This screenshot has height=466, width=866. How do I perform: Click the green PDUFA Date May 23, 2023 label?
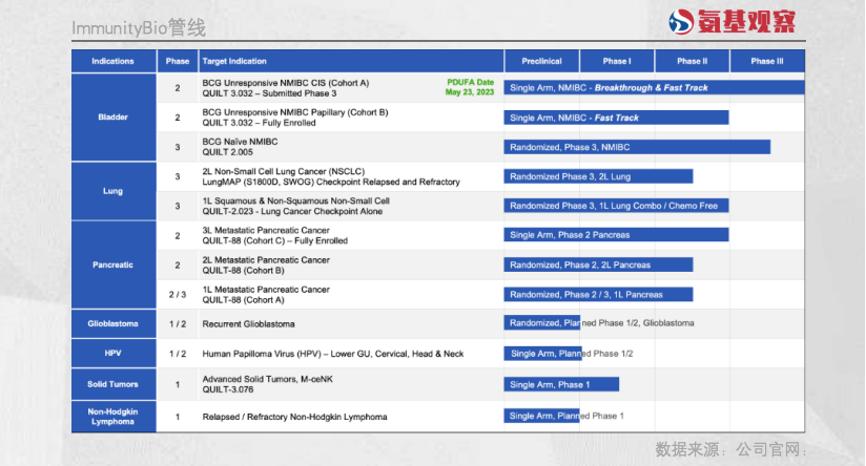click(470, 87)
